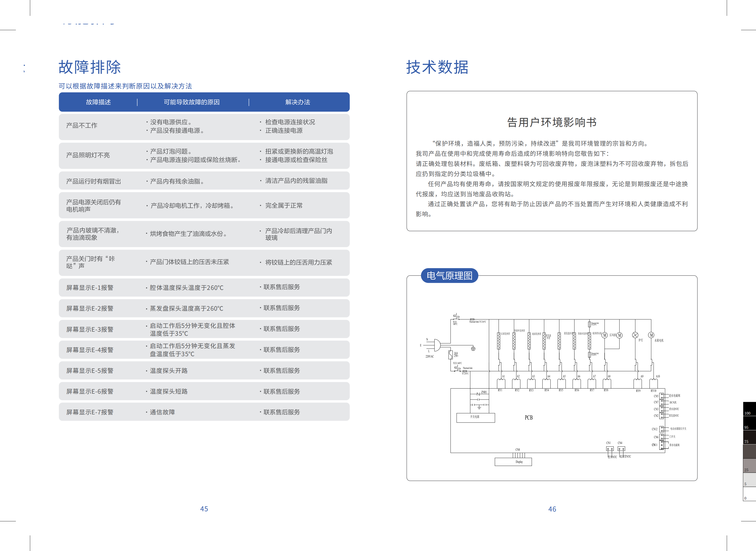Image resolution: width=756 pixels, height=551 pixels.
Task: Click the earth ground symbol near the plug
Action: pos(473,349)
